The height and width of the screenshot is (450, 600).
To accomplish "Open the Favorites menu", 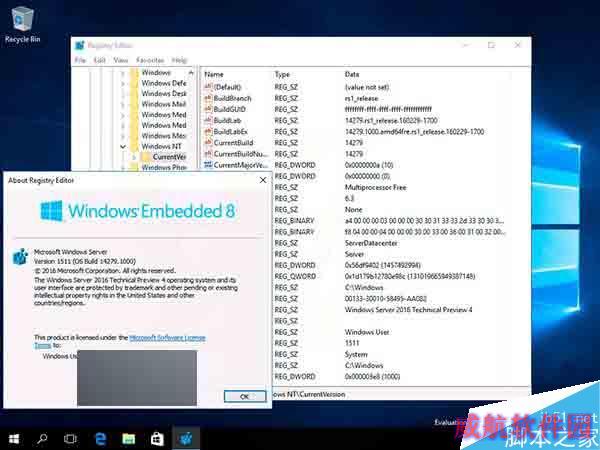I will coord(150,60).
